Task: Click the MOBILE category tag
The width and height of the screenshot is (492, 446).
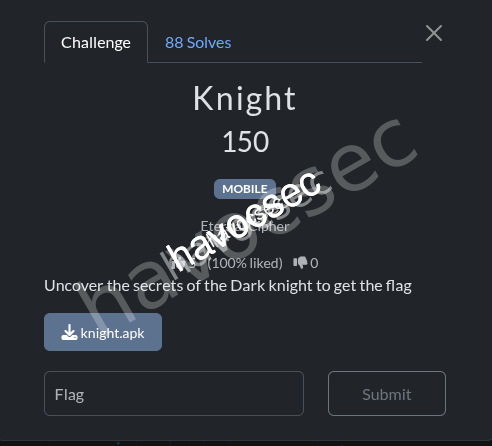Action: [245, 189]
